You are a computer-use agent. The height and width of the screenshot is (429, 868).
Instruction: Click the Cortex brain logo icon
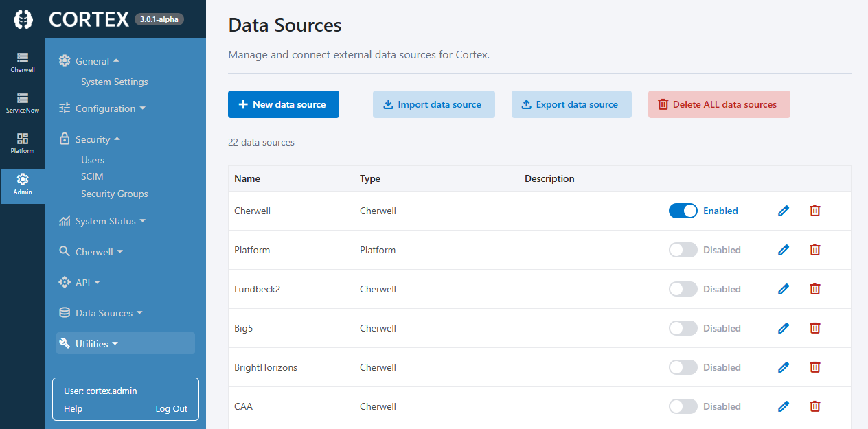pyautogui.click(x=23, y=19)
